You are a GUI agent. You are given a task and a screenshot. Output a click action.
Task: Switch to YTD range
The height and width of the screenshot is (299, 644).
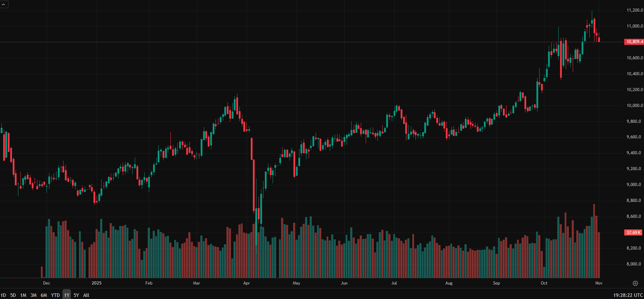point(55,295)
